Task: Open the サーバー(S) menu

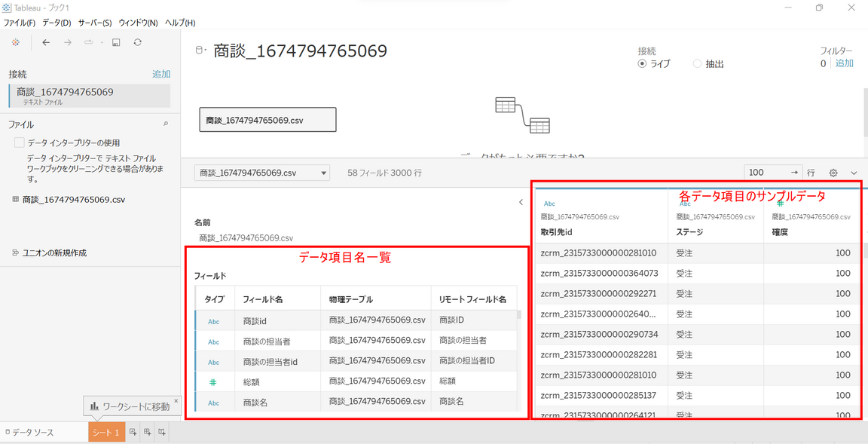Action: 95,23
